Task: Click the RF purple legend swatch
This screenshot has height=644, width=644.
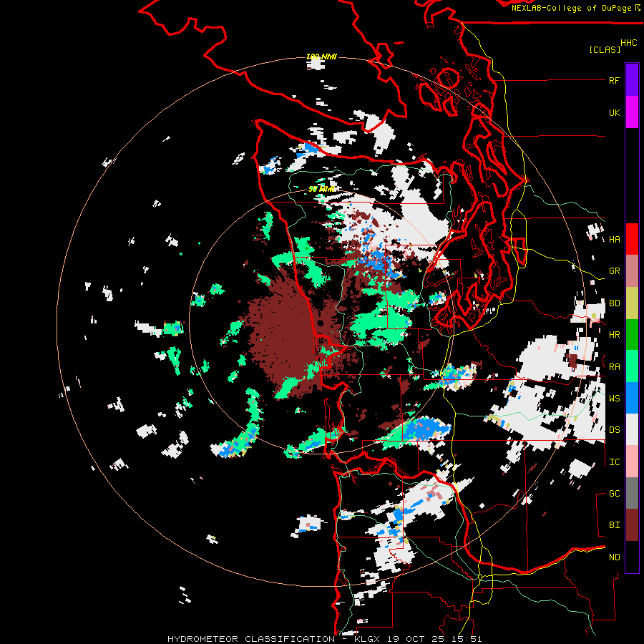Action: tap(632, 80)
